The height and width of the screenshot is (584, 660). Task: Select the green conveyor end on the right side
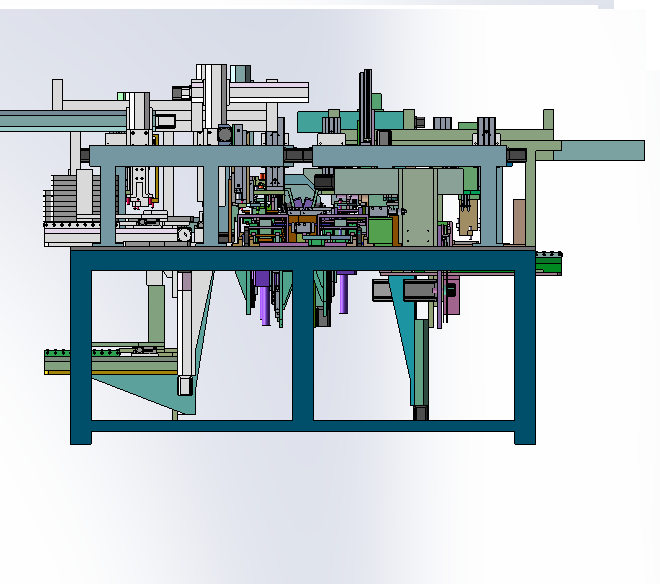click(548, 263)
